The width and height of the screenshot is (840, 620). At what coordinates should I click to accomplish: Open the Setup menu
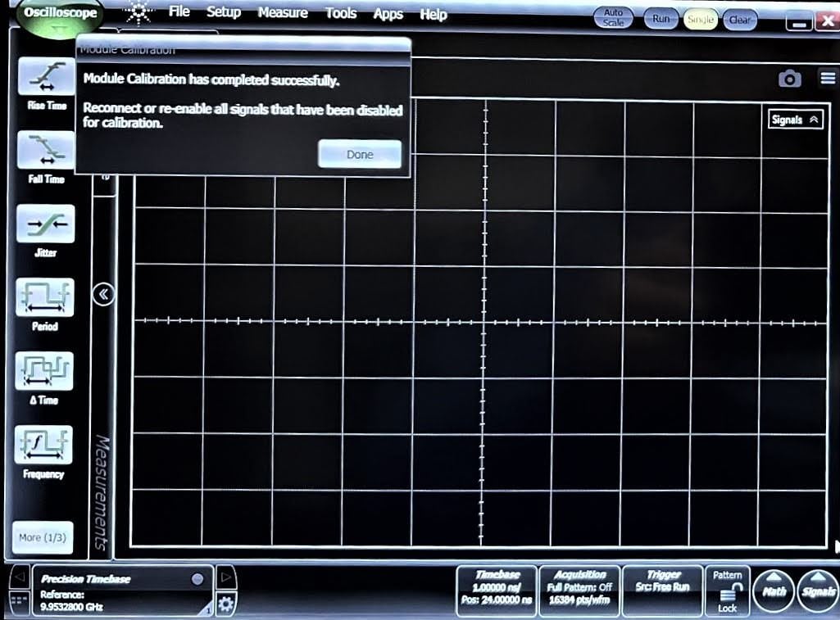pos(224,12)
